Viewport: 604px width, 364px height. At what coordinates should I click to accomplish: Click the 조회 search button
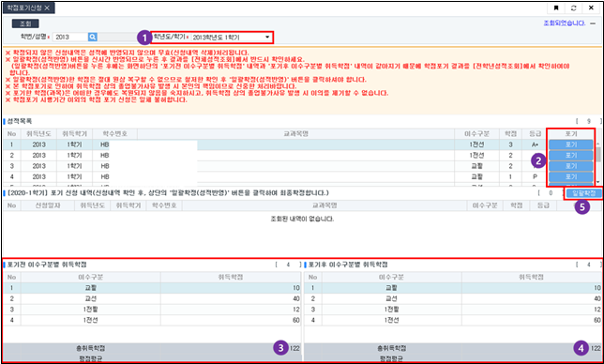[x=25, y=23]
